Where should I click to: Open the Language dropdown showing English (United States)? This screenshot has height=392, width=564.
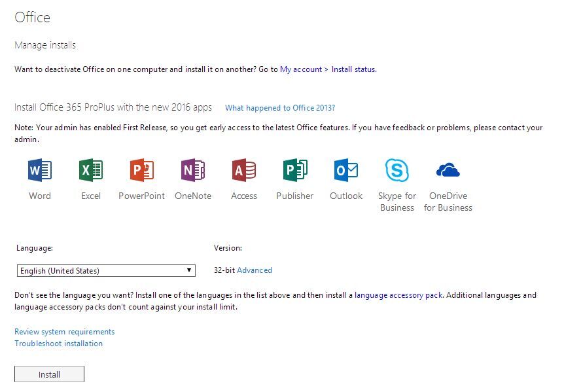coord(106,270)
